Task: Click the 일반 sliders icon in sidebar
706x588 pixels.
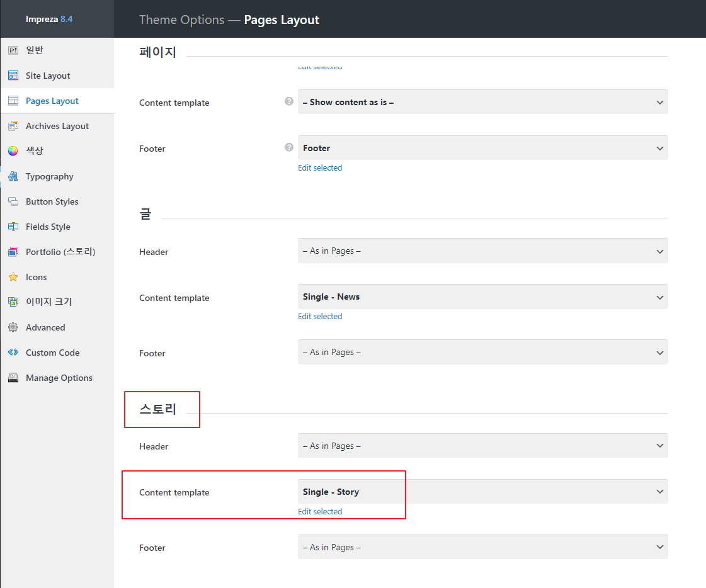Action: pyautogui.click(x=13, y=50)
